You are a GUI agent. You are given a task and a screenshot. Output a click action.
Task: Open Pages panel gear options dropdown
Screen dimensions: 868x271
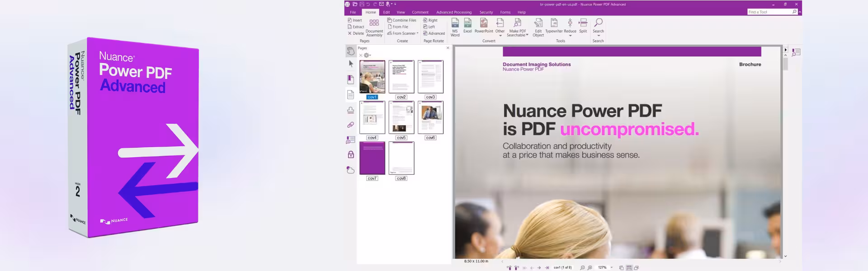tap(368, 55)
